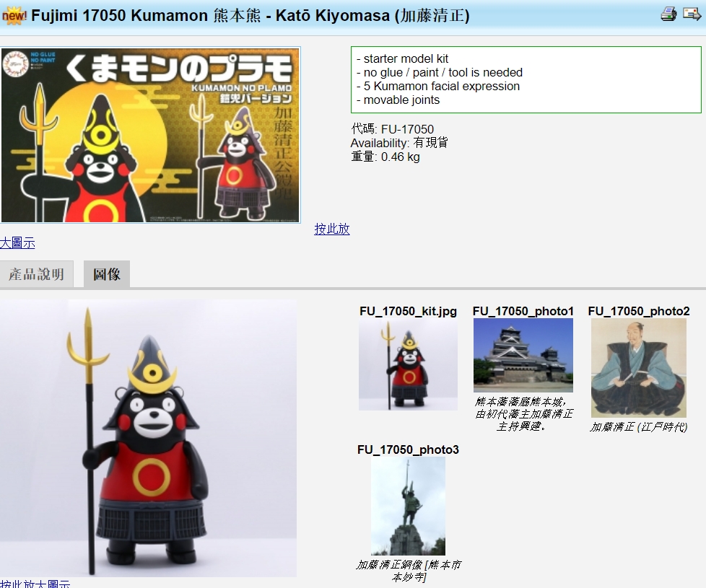This screenshot has width=706, height=588.
Task: Click the 按此放大圖示 link under the main photo
Action: click(x=35, y=584)
